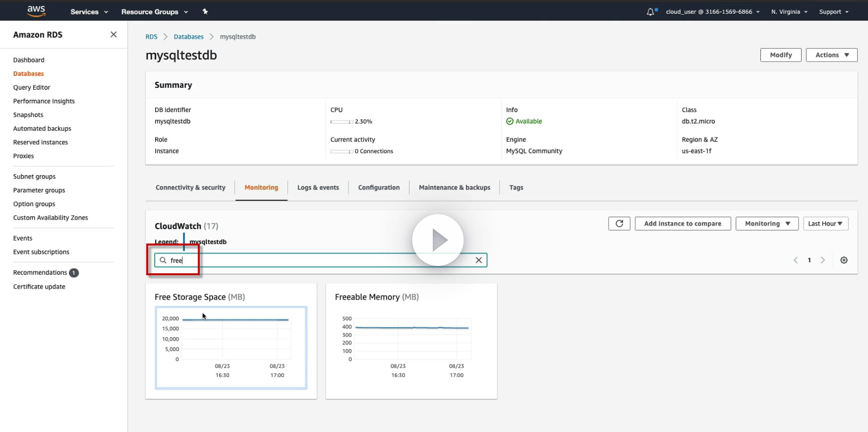
Task: Click the Modify button
Action: (781, 55)
